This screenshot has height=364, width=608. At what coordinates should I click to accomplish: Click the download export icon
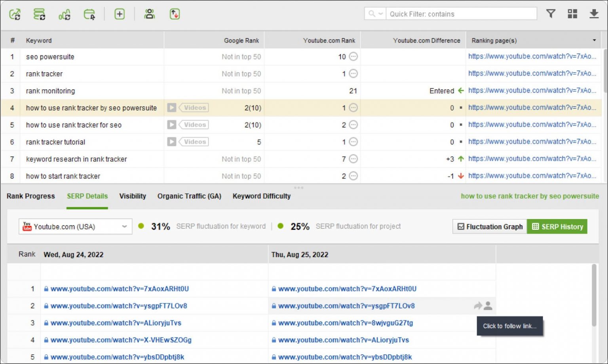pyautogui.click(x=594, y=14)
